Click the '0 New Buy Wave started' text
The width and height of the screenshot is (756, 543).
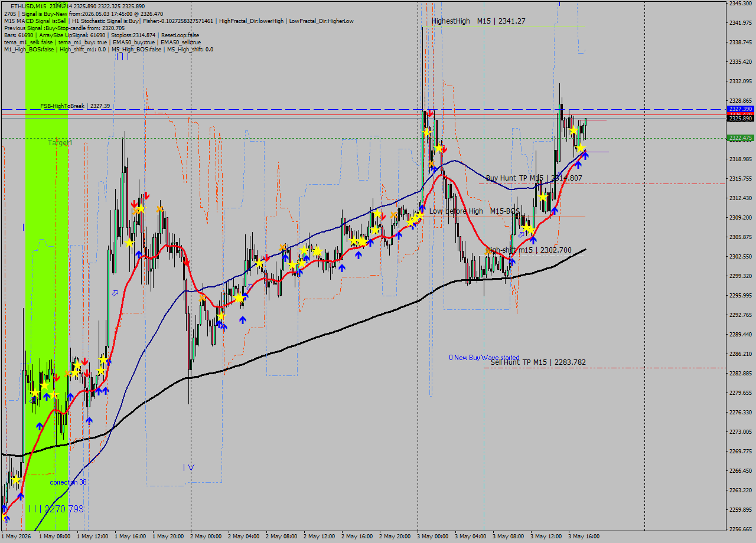pos(484,358)
